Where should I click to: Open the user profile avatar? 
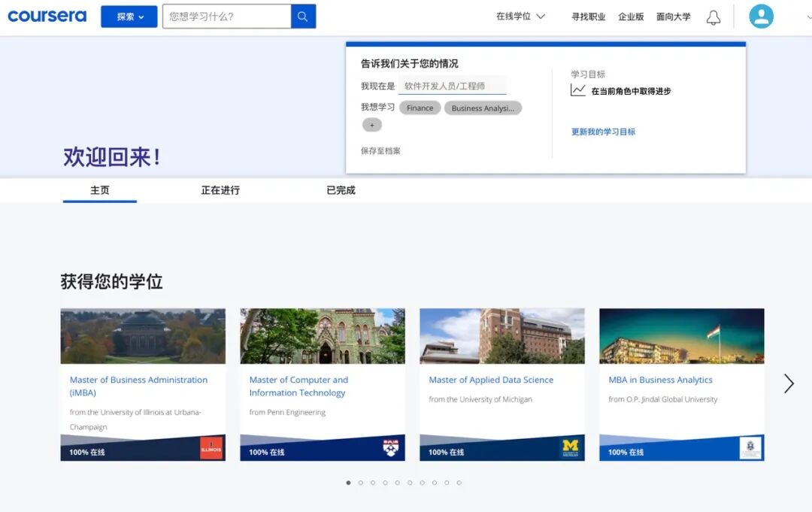coord(761,17)
